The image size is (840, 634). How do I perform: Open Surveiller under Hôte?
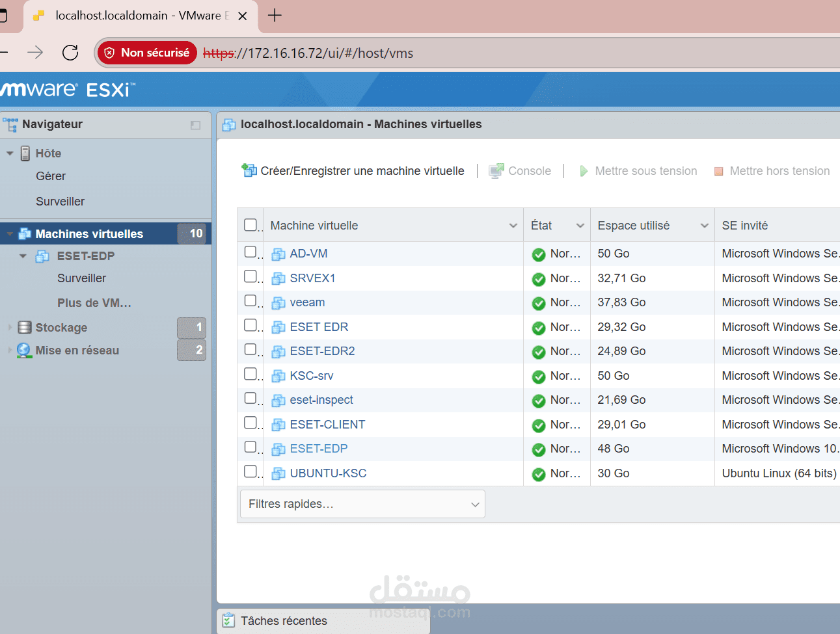click(x=60, y=202)
